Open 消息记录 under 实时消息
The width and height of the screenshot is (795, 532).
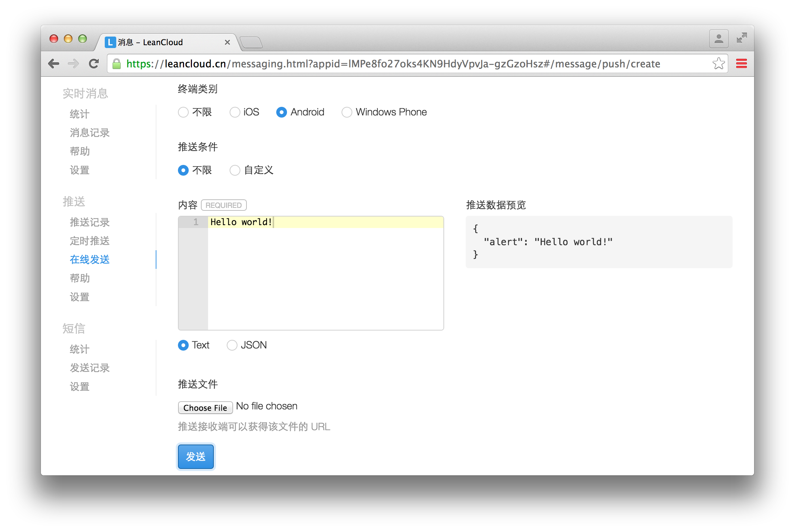click(x=90, y=133)
